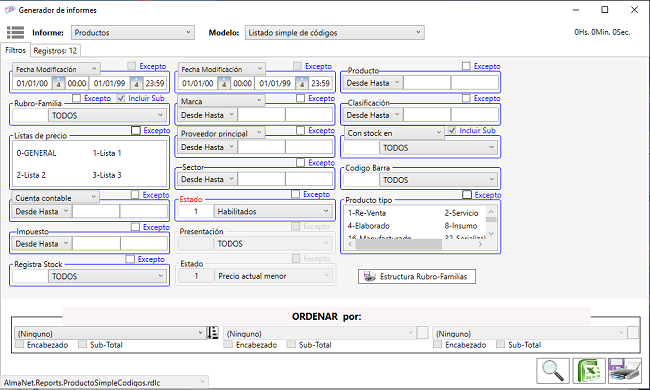The image size is (650, 390).
Task: Open the Con stock en dropdown
Action: [x=394, y=133]
